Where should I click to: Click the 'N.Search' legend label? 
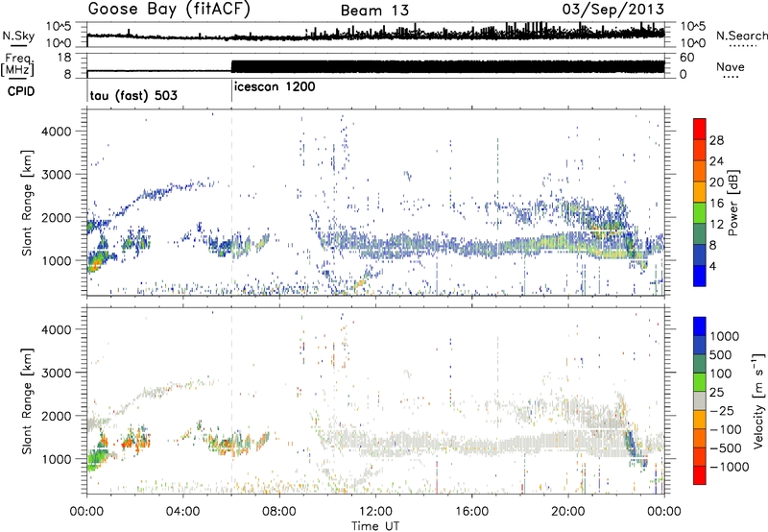tap(741, 36)
